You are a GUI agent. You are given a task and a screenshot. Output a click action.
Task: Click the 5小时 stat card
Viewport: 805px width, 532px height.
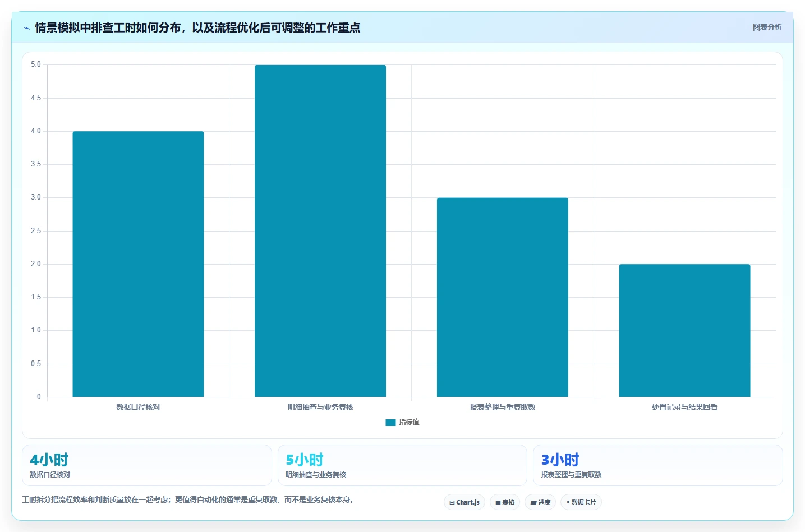402,465
